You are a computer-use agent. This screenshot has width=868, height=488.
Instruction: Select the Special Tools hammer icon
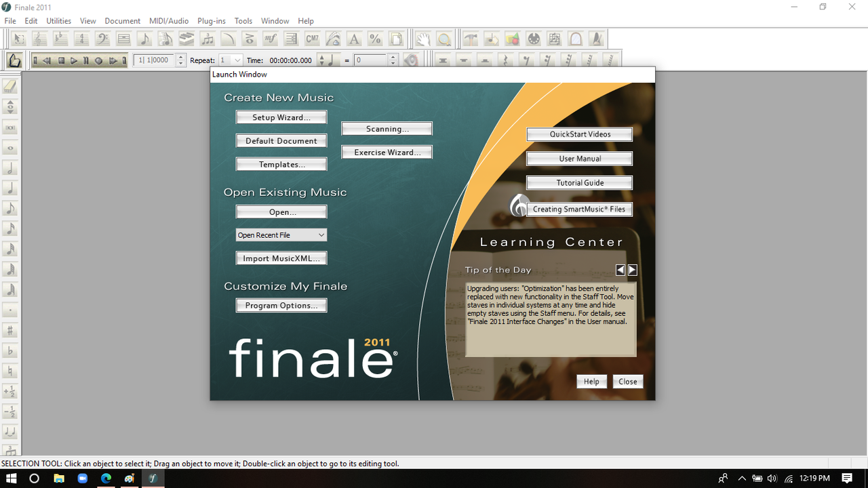tap(471, 39)
